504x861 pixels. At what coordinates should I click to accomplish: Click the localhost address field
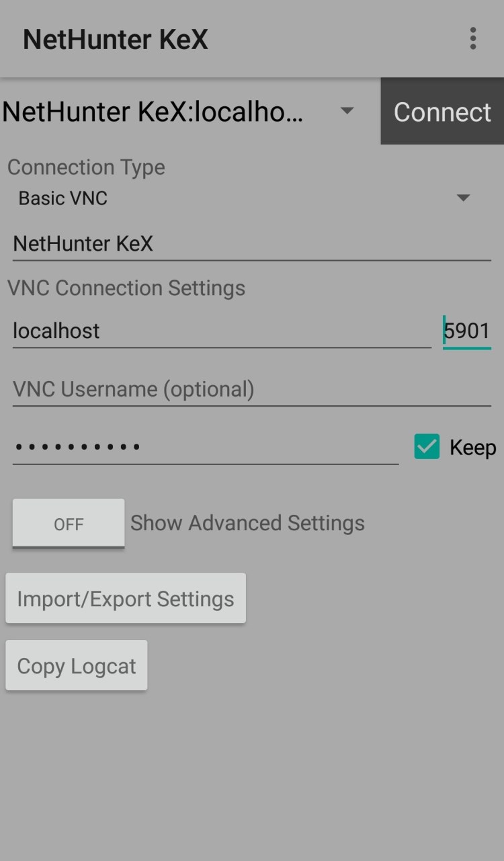[x=221, y=331]
